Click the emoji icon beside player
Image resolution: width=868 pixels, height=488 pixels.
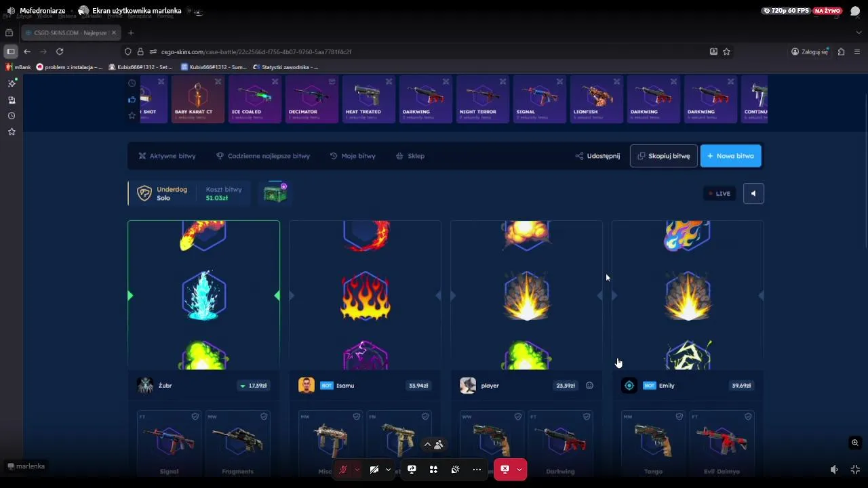tap(589, 386)
